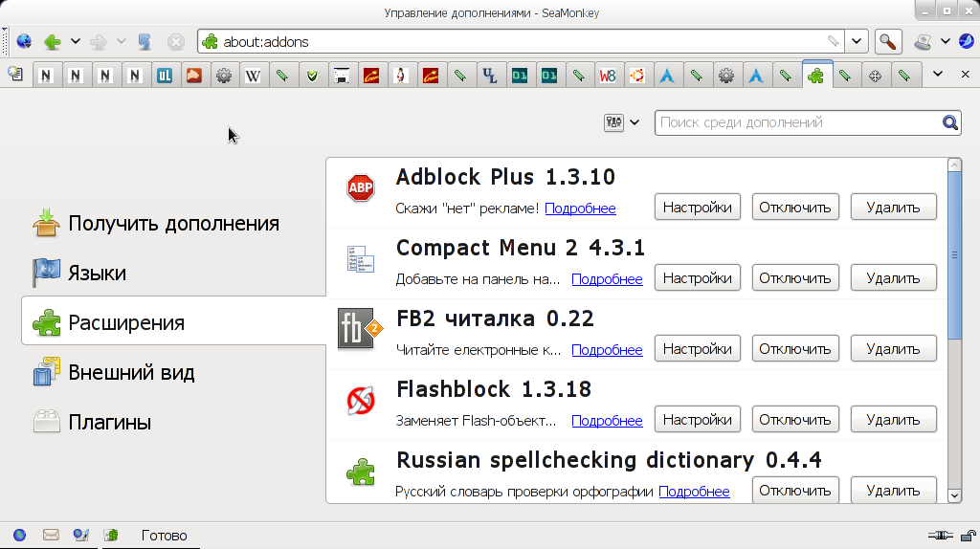980x549 pixels.
Task: Expand the address bar history dropdown
Action: [857, 42]
